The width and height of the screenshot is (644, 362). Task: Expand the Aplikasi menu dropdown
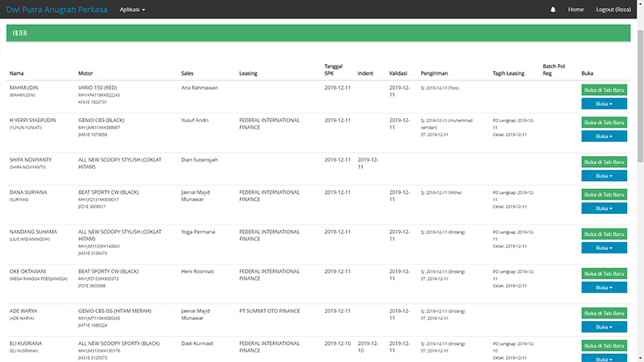point(132,10)
